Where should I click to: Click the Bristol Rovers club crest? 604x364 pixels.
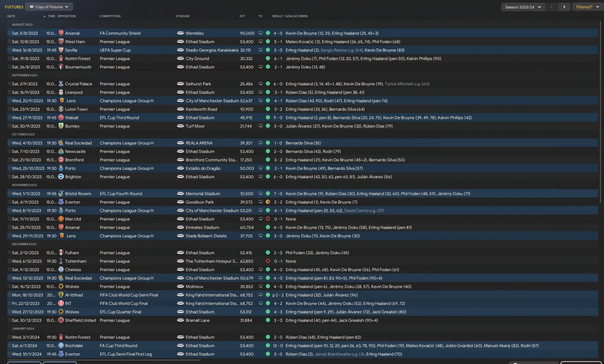[61, 194]
